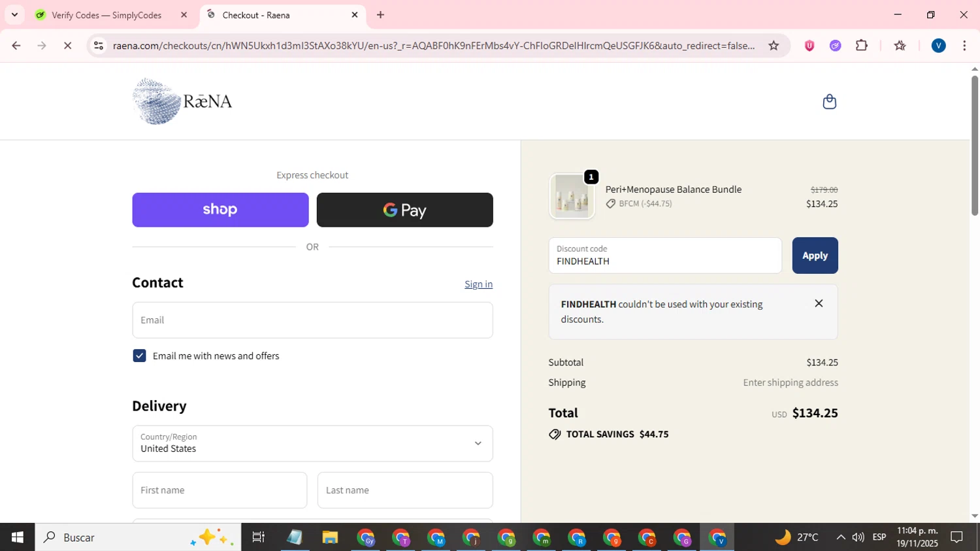Pay with the Shop Pay button
The image size is (980, 551).
[x=220, y=210]
